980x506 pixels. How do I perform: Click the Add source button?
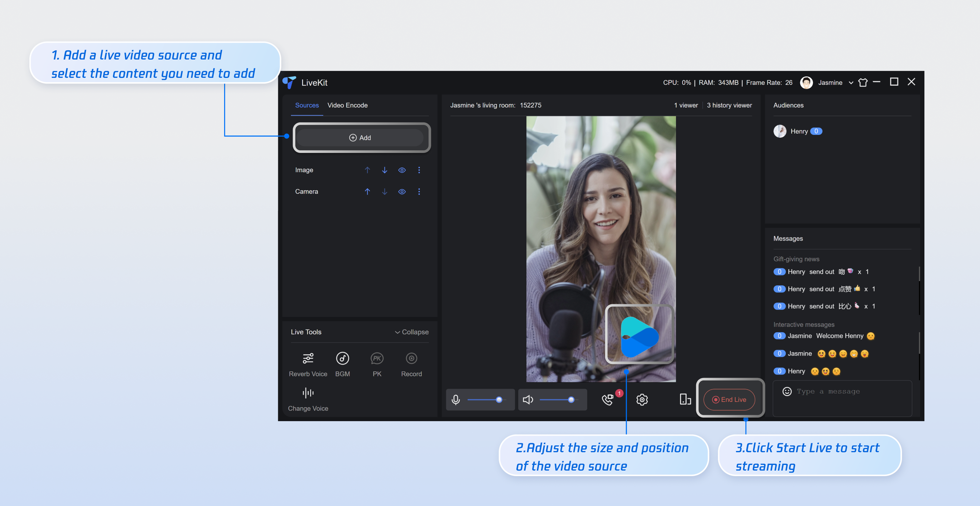pyautogui.click(x=360, y=138)
